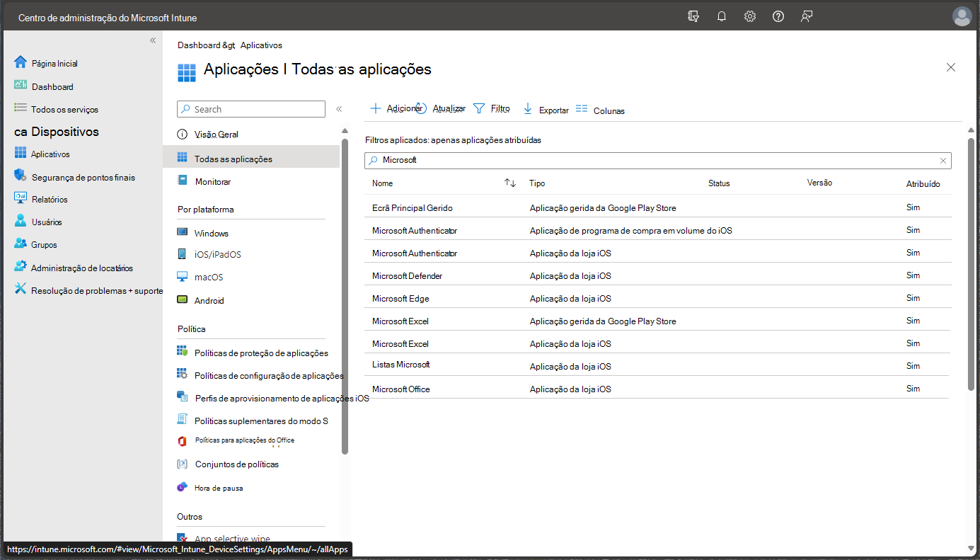
Task: Collapse the main left navigation chevron
Action: 153,40
